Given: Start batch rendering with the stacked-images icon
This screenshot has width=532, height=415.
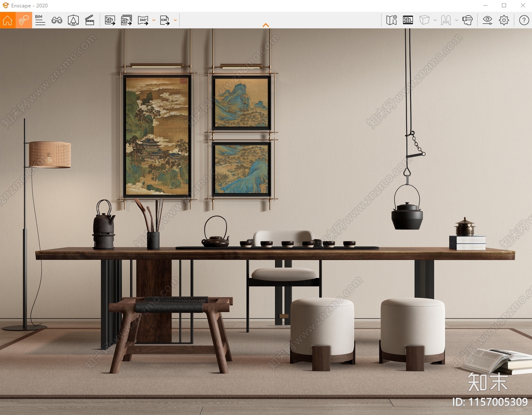Looking at the screenshot, I should click(126, 20).
